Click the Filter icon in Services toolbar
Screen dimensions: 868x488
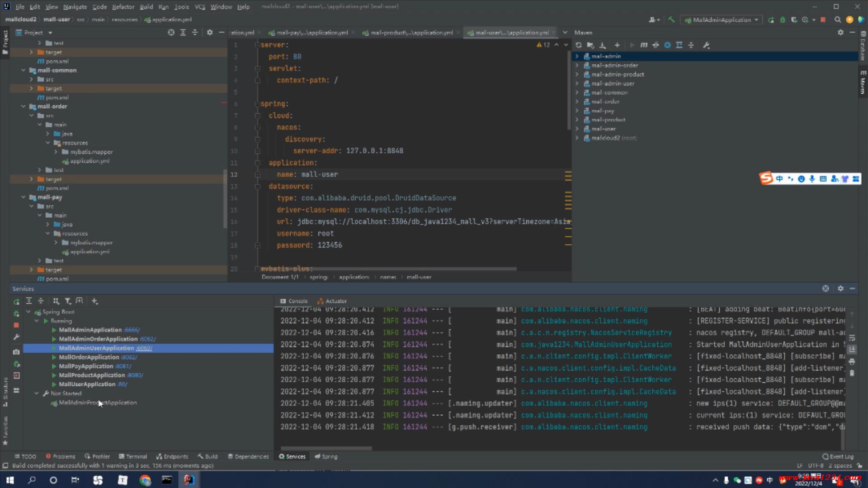(68, 301)
